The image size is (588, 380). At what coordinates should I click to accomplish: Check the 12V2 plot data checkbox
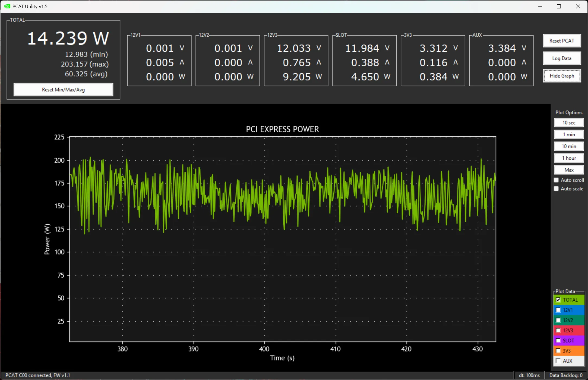tap(558, 320)
